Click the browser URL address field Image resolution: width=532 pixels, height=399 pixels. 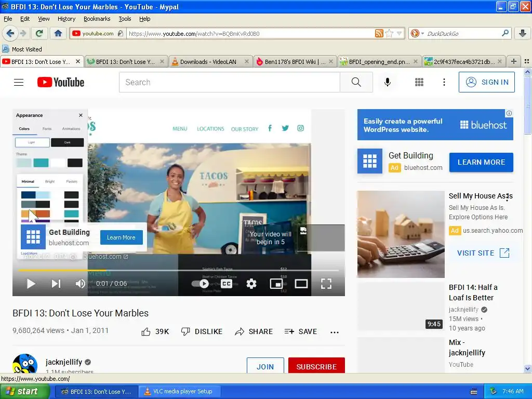251,33
